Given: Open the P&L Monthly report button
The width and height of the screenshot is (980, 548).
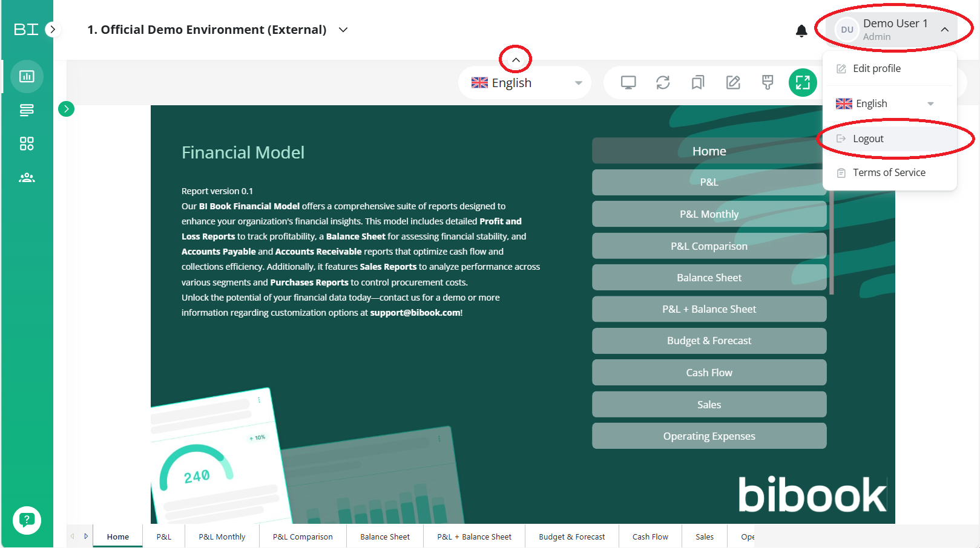Looking at the screenshot, I should tap(709, 214).
